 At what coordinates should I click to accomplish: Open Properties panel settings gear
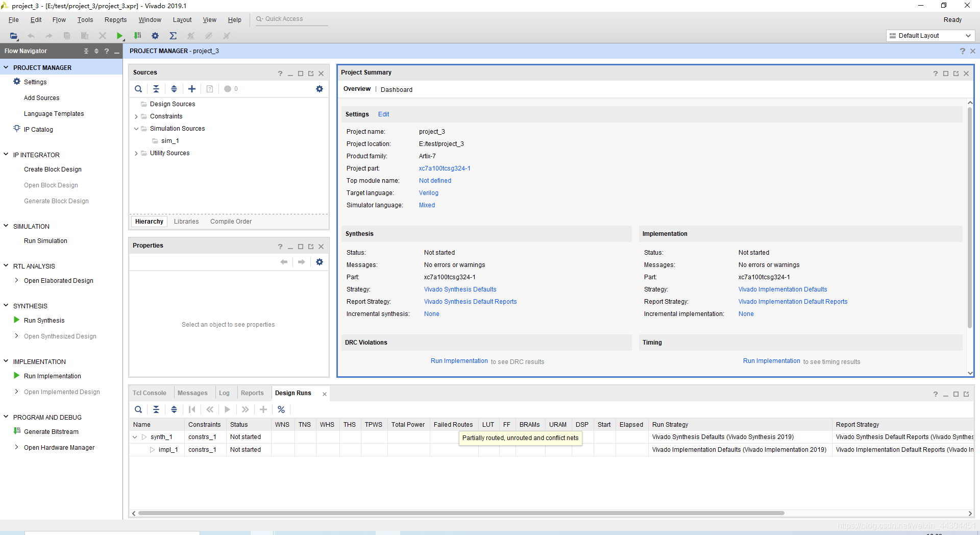point(320,262)
